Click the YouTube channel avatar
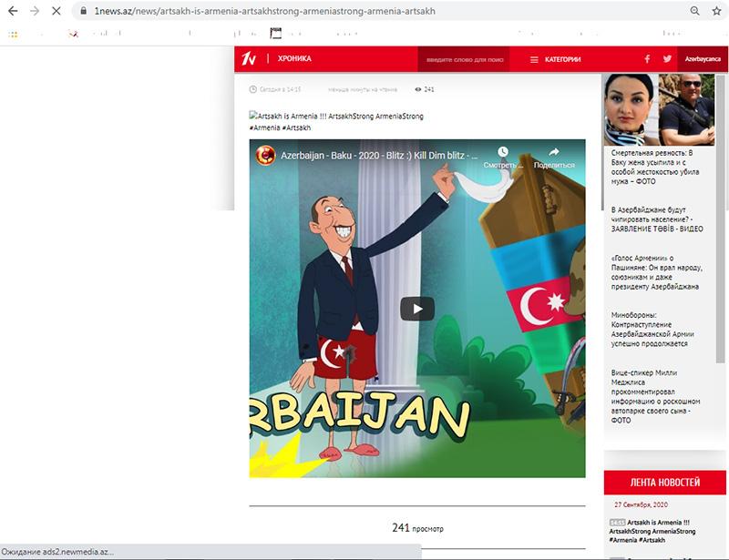This screenshot has width=729, height=560. (264, 156)
